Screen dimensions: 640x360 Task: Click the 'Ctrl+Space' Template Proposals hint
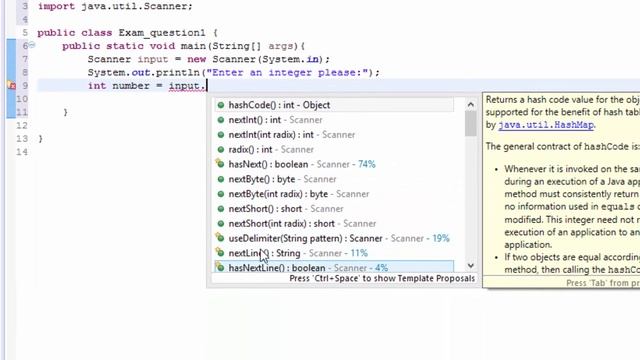pos(382,278)
